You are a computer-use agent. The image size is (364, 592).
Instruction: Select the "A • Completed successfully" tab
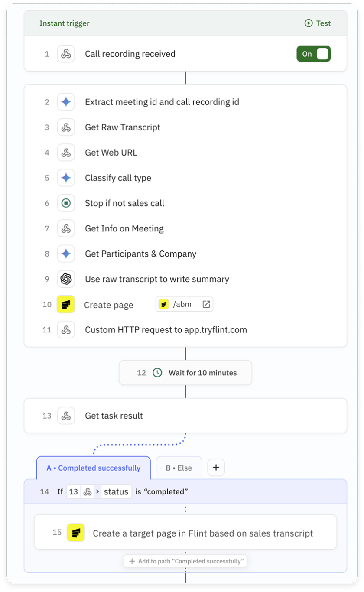(93, 468)
